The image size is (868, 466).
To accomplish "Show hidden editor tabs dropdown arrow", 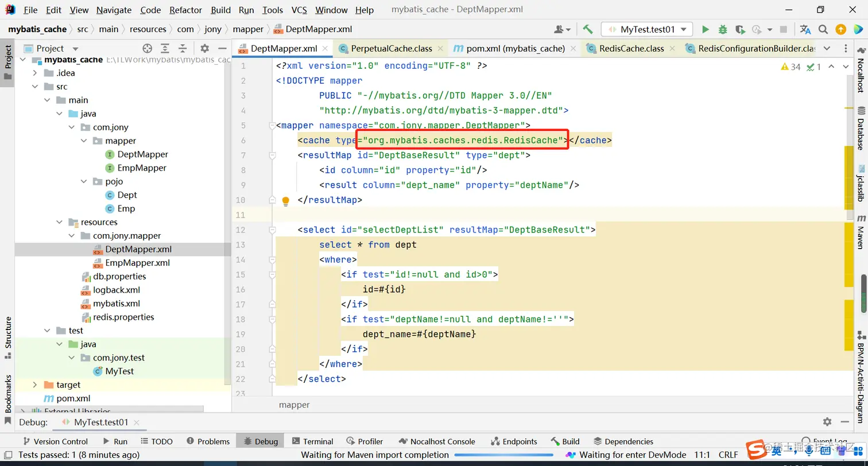I will [x=827, y=48].
